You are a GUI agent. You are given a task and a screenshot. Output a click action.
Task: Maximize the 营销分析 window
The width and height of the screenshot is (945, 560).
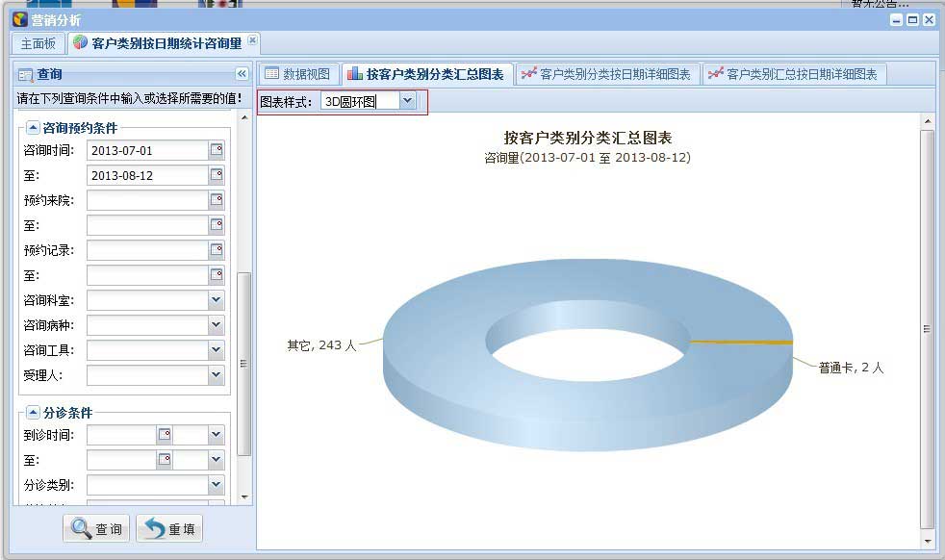(913, 20)
